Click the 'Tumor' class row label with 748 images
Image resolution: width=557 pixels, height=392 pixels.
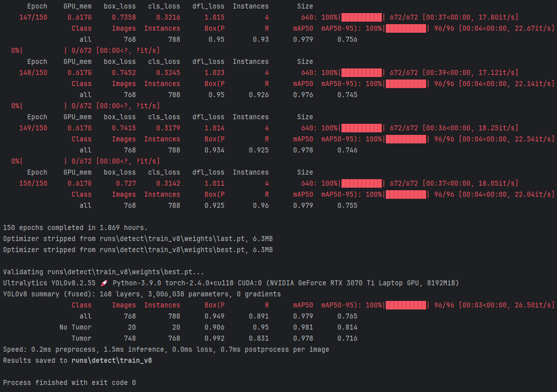(82, 338)
